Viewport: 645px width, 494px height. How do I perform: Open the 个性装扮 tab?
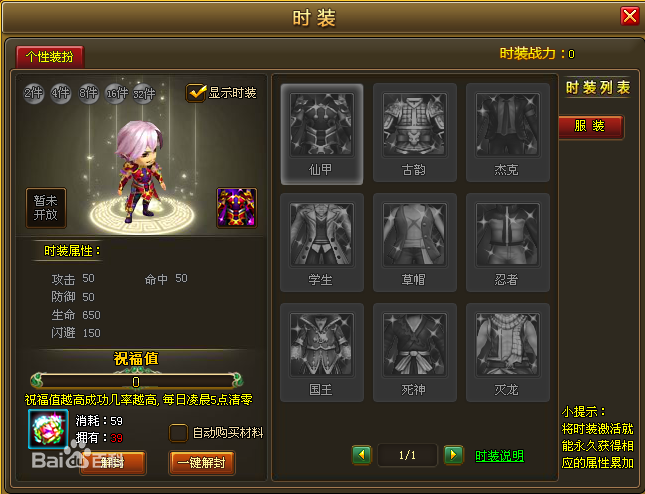click(50, 57)
